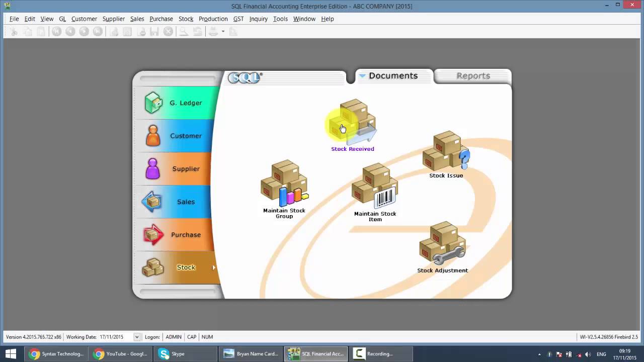Click the Paste clipboard toolbar icon
The image size is (644, 362).
(41, 32)
